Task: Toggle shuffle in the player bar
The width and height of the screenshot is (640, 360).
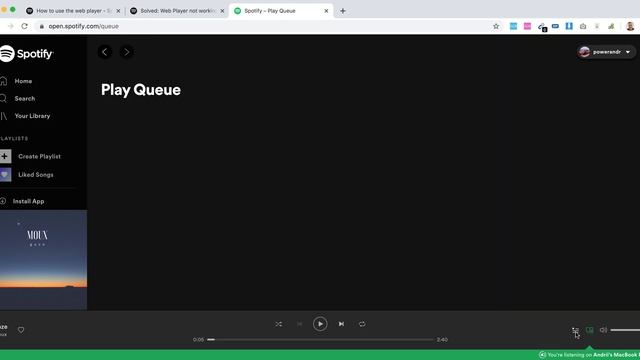Action: tap(278, 324)
